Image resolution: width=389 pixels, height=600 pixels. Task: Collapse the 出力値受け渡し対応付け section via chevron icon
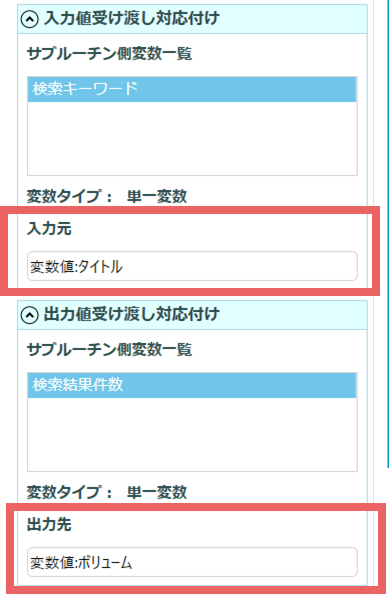29,315
